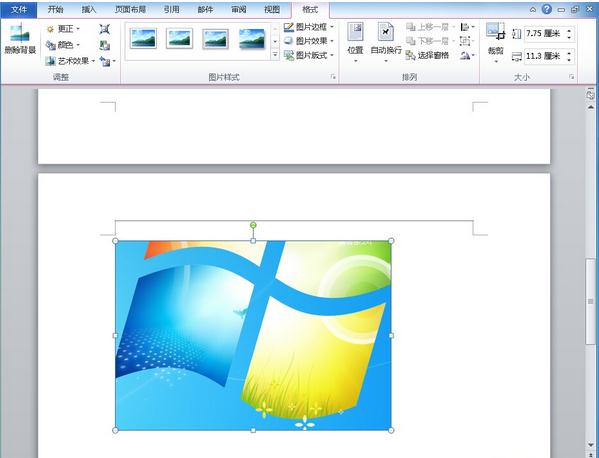
Task: Click the Wrap Text (自动换行) icon
Action: tap(386, 42)
